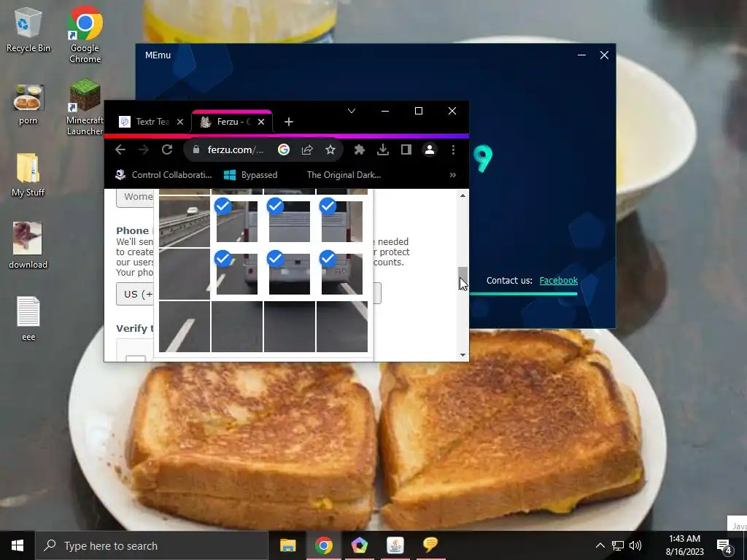Close the Textr Team tab
747x560 pixels.
180,122
